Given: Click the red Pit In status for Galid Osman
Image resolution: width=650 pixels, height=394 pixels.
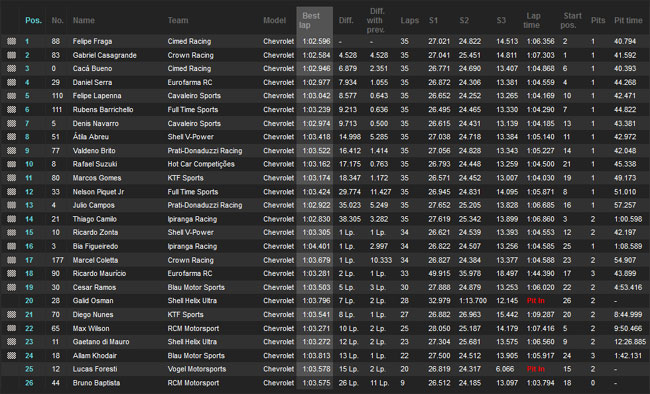Looking at the screenshot, I should (536, 301).
